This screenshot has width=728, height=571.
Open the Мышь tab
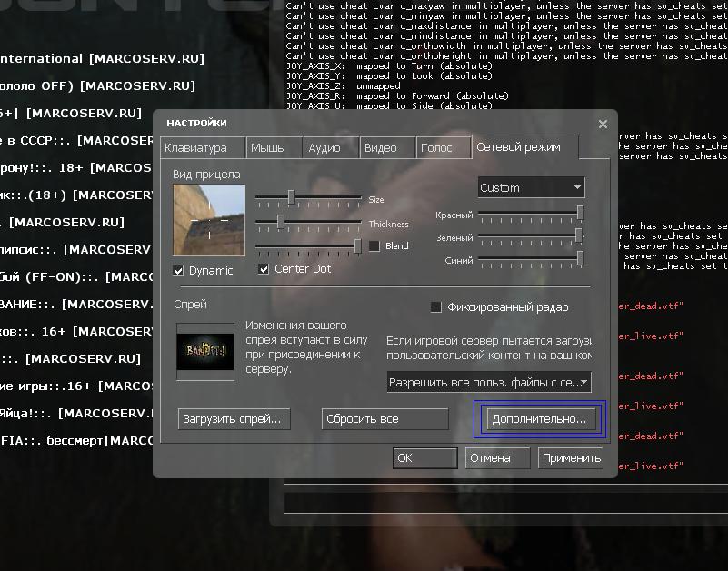(x=267, y=148)
